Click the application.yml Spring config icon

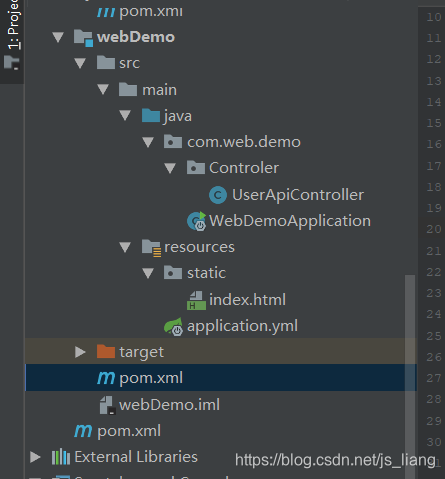pyautogui.click(x=173, y=327)
